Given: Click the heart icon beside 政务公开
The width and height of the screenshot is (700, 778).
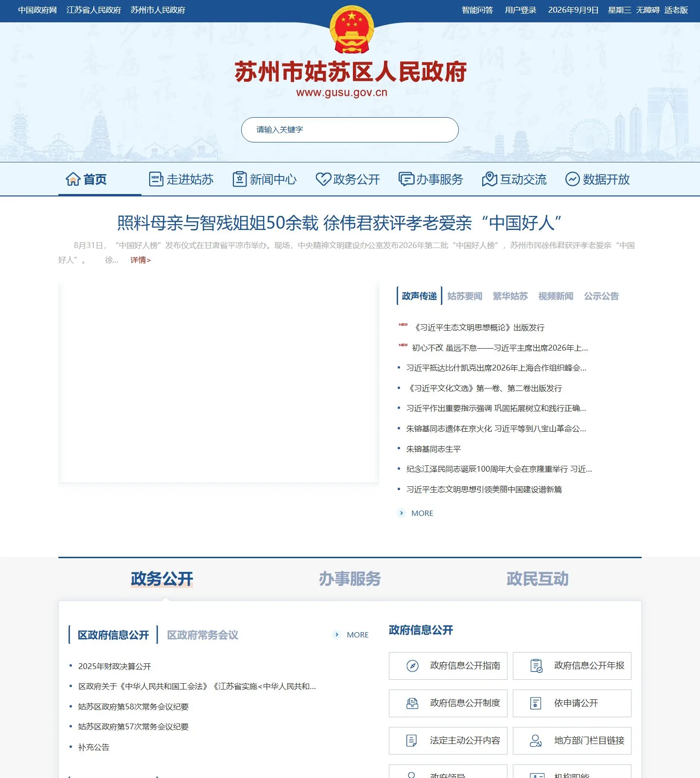Looking at the screenshot, I should click(323, 179).
